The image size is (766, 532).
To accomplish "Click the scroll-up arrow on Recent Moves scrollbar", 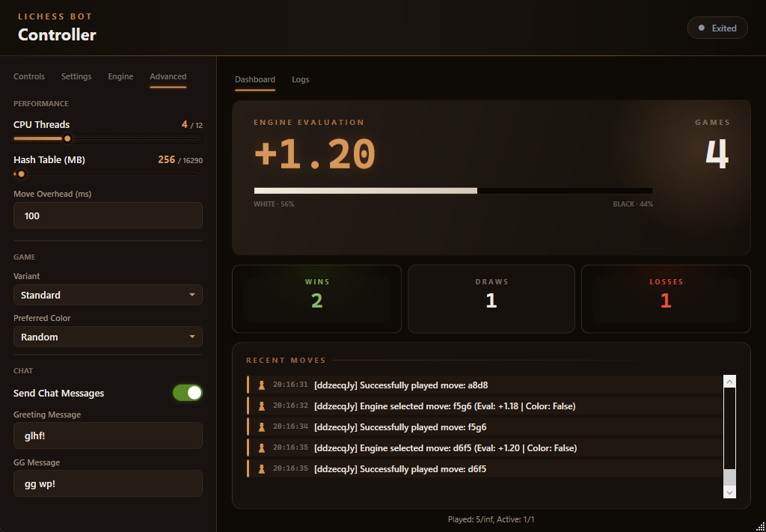I will point(729,381).
